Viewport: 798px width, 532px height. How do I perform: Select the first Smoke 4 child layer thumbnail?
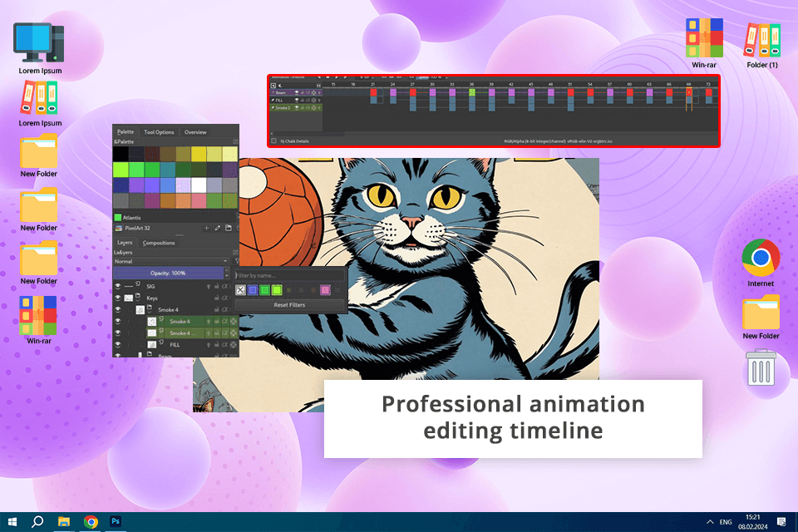click(152, 321)
